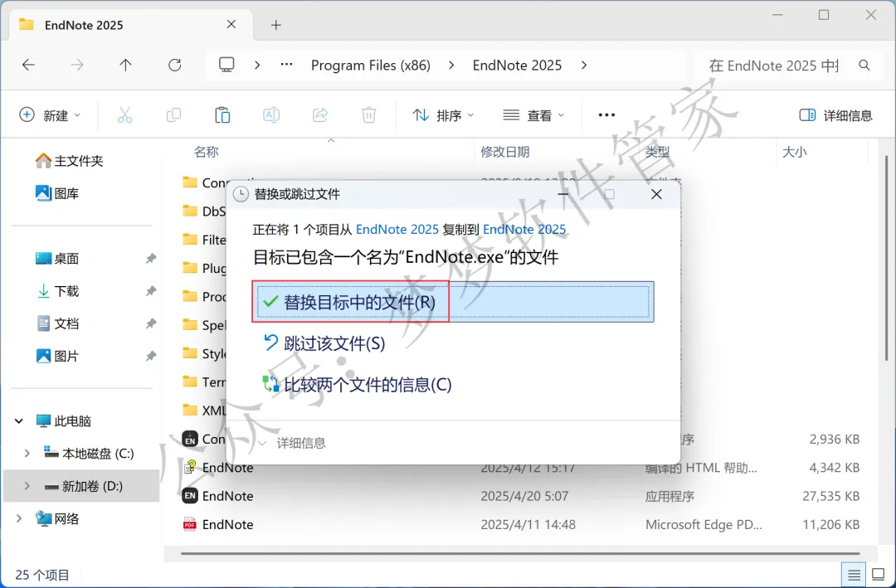Screen dimensions: 896x588
Task: Open Pictures (图片) in sidebar
Action: (x=57, y=357)
